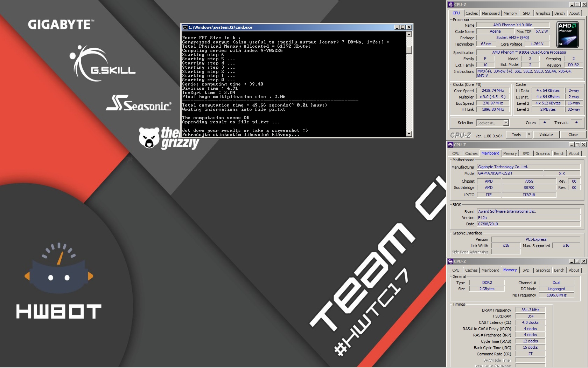The width and height of the screenshot is (588, 368).
Task: Click the Command Rate value 2T
Action: [x=530, y=354]
